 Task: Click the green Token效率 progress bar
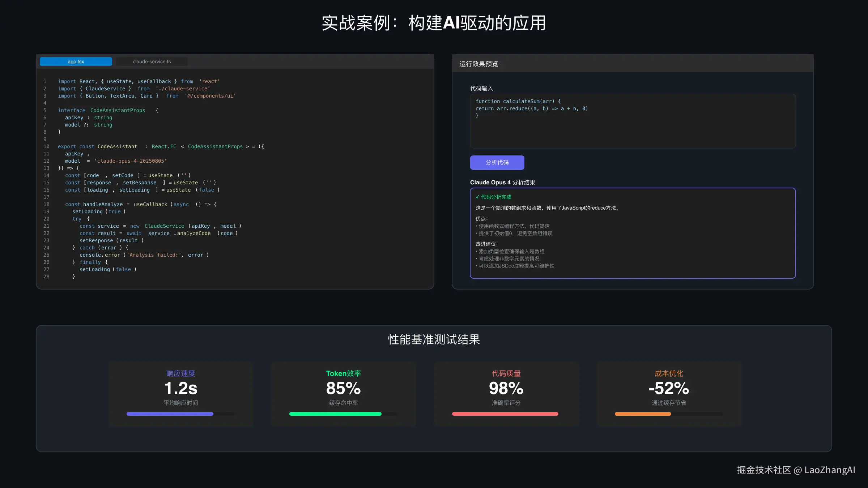coord(336,414)
